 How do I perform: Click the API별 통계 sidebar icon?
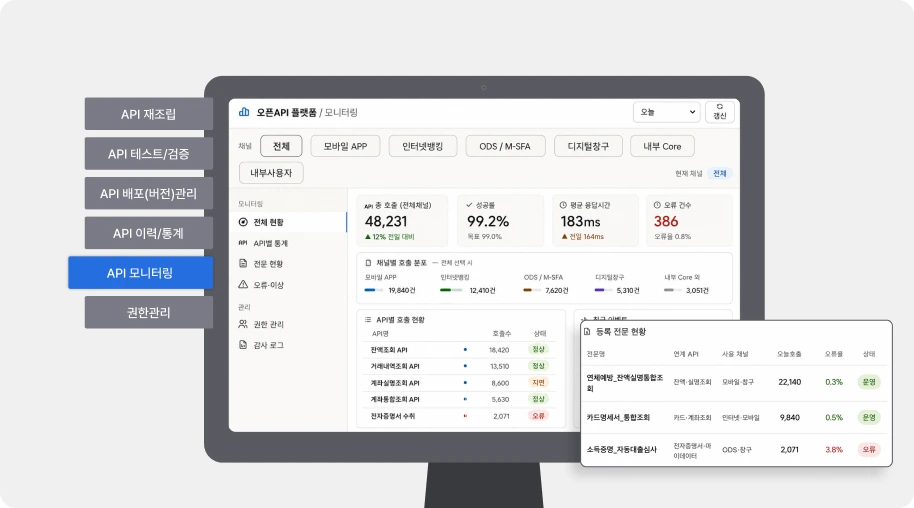(x=243, y=243)
